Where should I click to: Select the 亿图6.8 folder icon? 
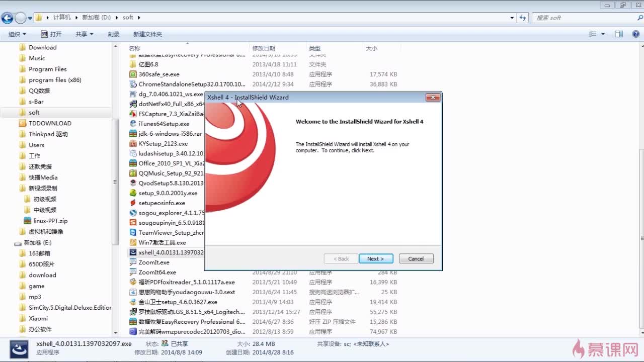pyautogui.click(x=133, y=64)
